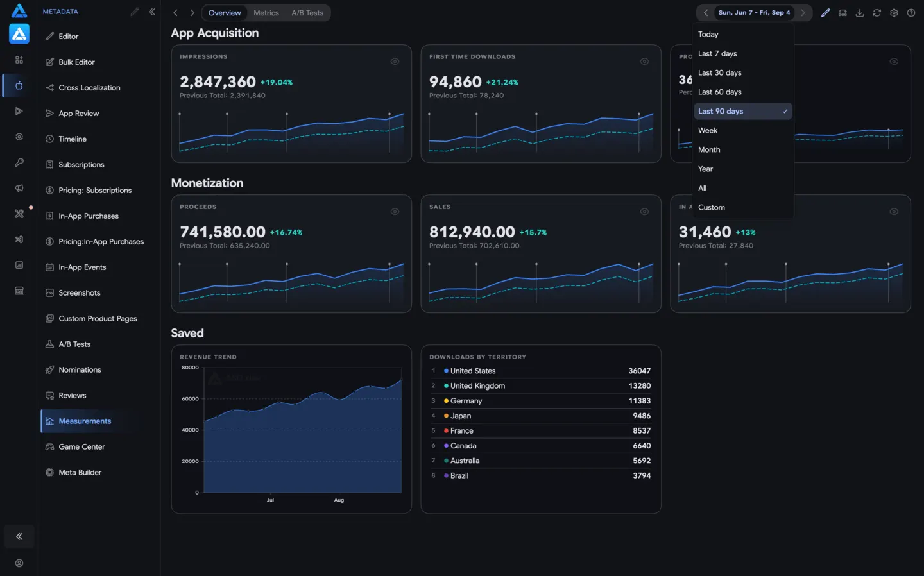Toggle visibility eye on First Time Downloads card
The width and height of the screenshot is (924, 576).
point(644,62)
